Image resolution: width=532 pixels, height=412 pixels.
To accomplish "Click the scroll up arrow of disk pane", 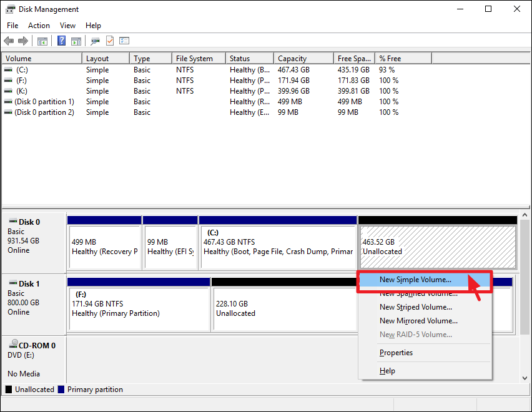I will [x=525, y=215].
